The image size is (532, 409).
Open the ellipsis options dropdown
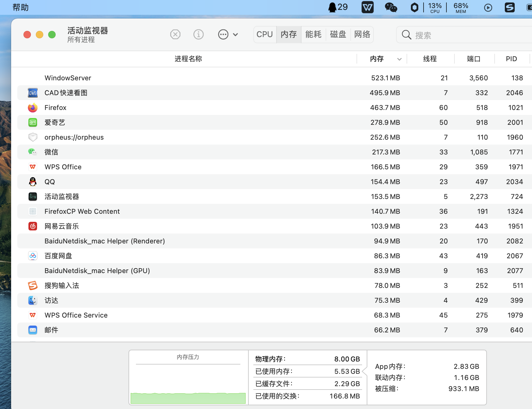point(228,34)
